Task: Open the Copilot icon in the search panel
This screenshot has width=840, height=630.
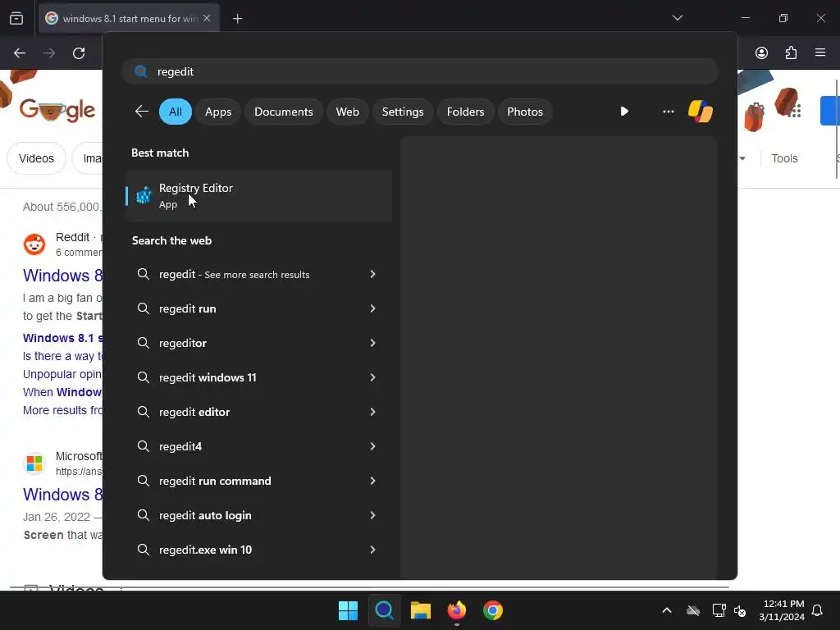Action: click(x=701, y=112)
